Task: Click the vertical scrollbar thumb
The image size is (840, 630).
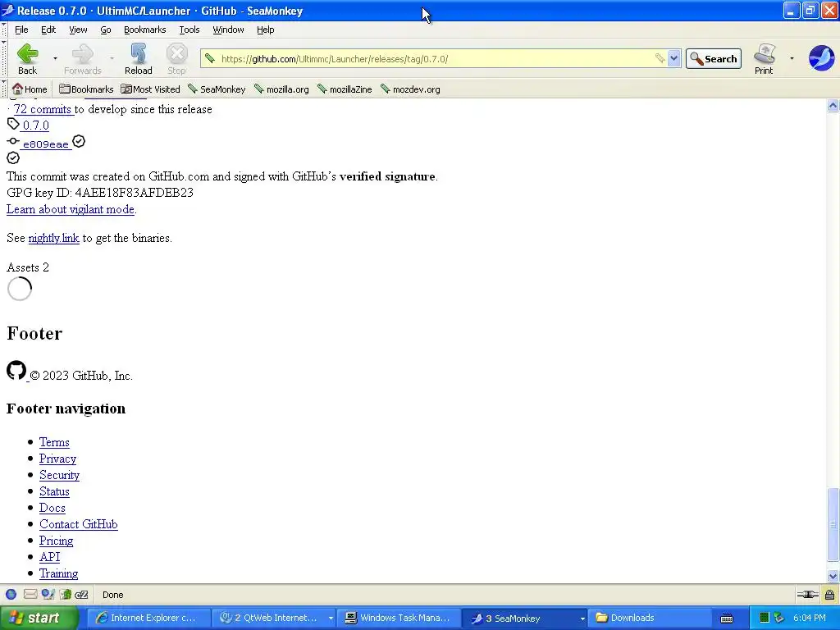Action: click(x=833, y=524)
